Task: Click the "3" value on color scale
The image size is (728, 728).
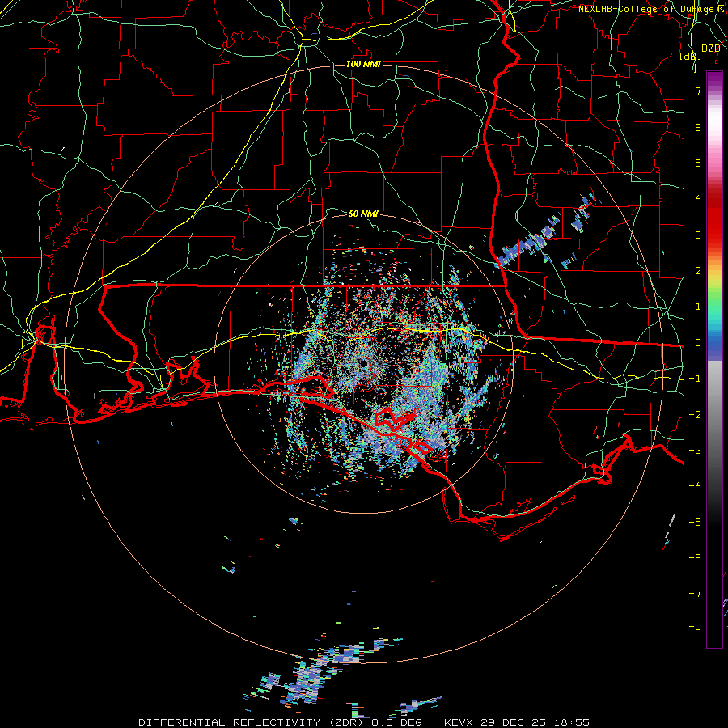Action: pyautogui.click(x=698, y=235)
